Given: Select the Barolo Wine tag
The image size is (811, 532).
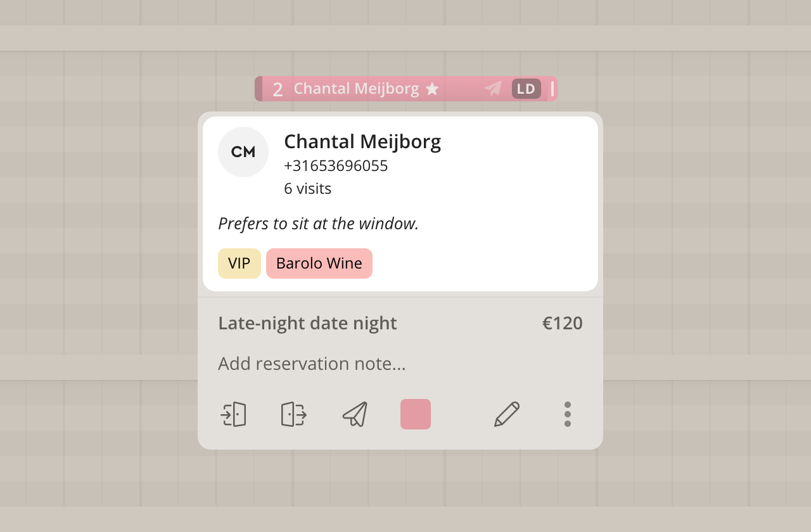Looking at the screenshot, I should tap(319, 263).
